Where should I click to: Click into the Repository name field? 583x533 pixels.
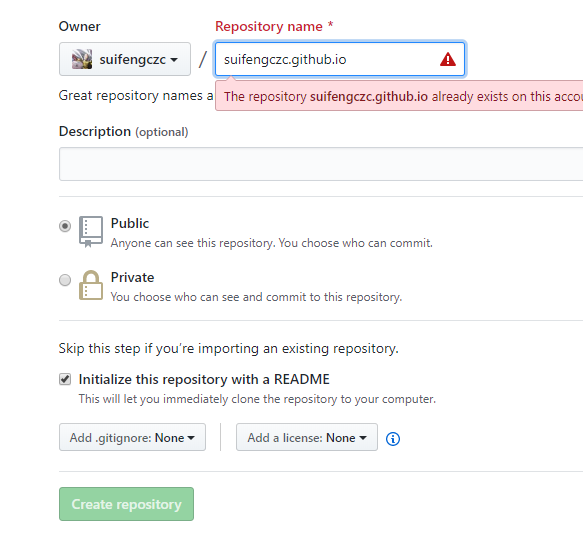click(x=340, y=59)
